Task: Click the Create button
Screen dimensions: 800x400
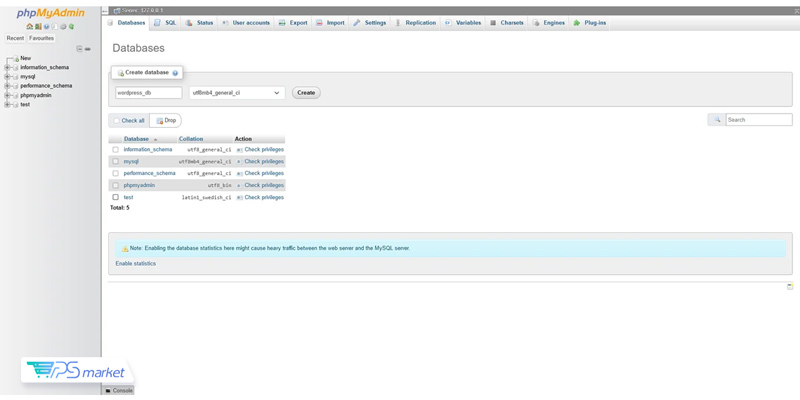Action: 306,93
